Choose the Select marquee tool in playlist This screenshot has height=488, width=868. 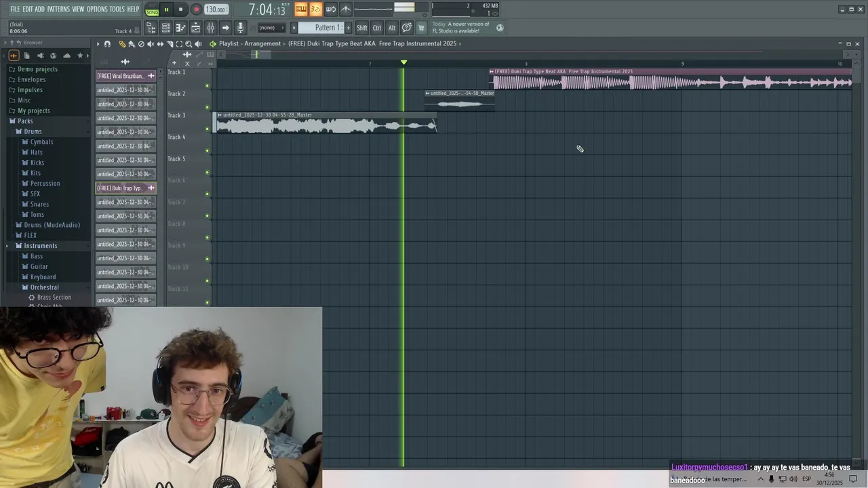[x=179, y=43]
